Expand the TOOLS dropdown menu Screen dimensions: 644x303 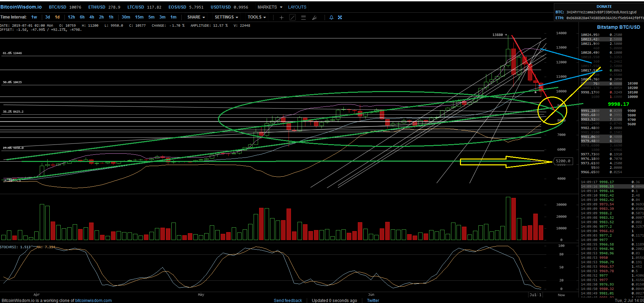tap(257, 17)
